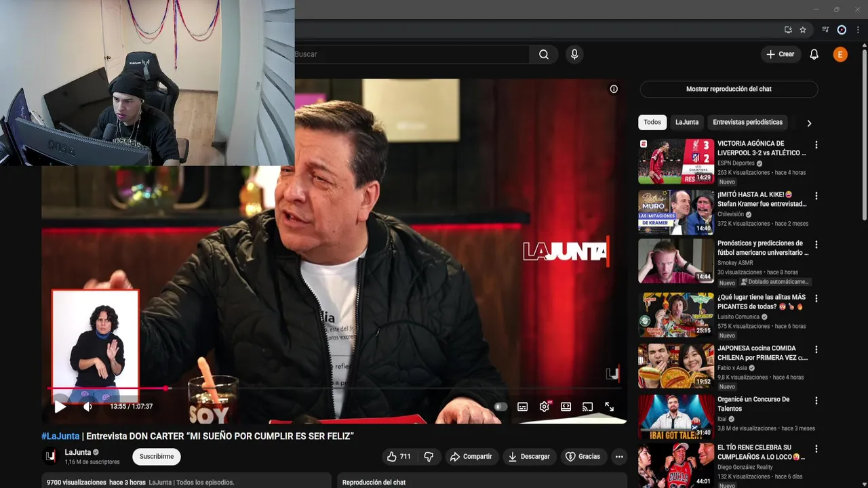
Task: Open the browser media control icon
Action: (x=825, y=30)
